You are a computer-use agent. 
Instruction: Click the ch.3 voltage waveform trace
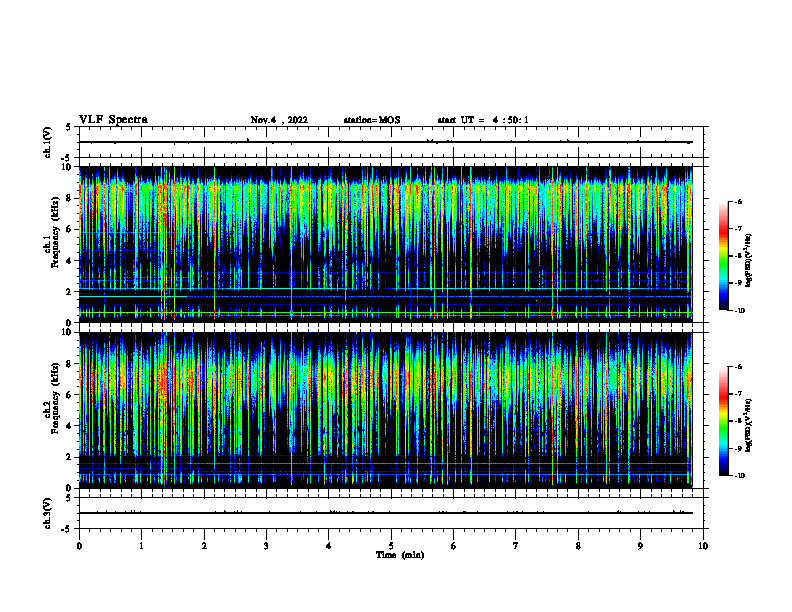[386, 513]
